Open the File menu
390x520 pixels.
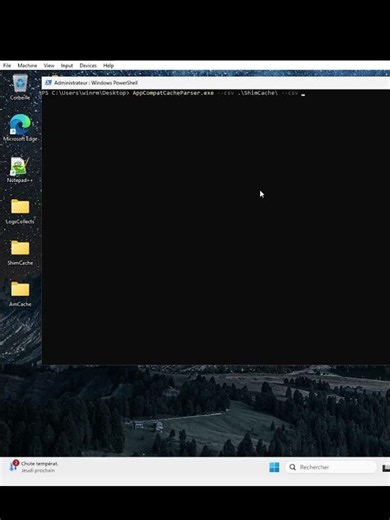7,66
